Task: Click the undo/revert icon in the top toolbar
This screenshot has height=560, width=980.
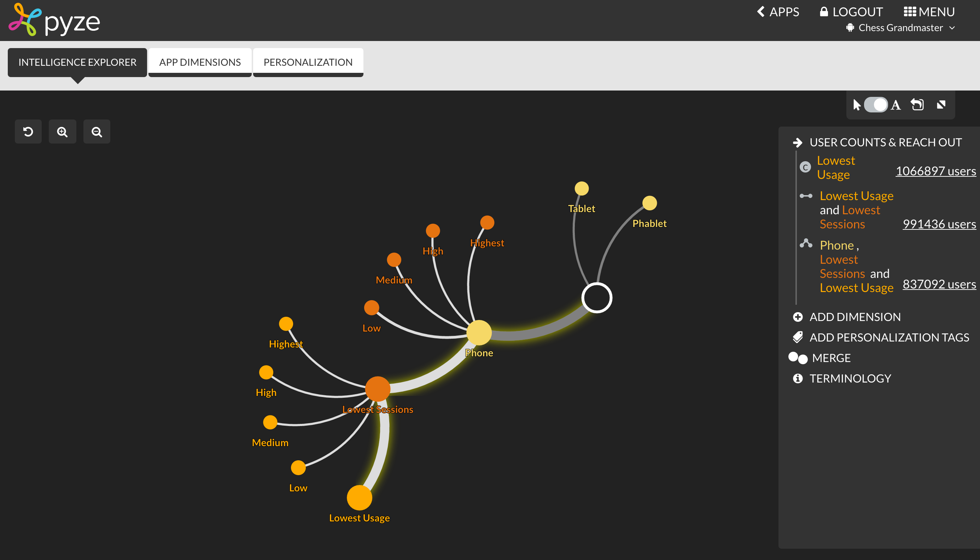Action: click(x=917, y=105)
